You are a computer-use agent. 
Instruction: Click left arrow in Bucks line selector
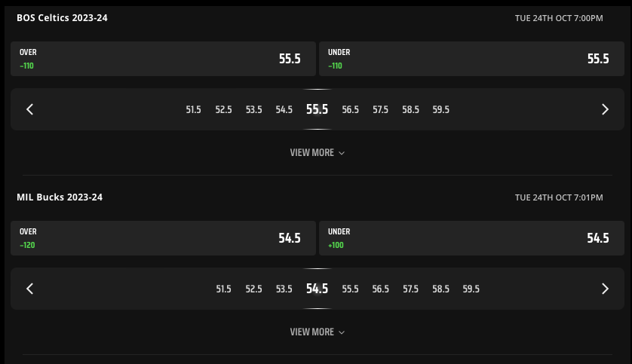[x=30, y=289]
